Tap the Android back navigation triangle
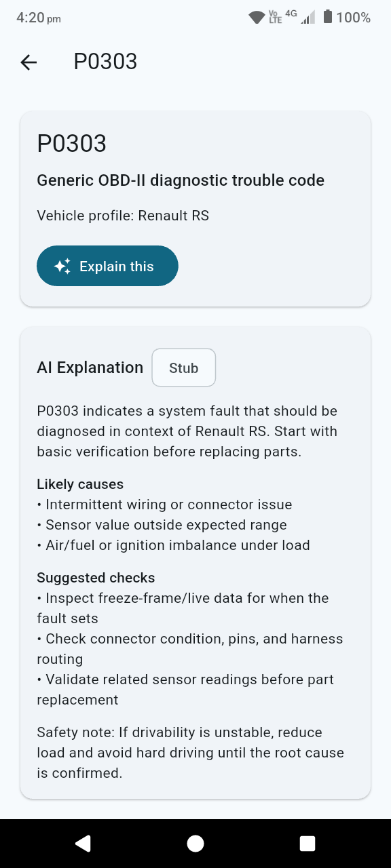Screen dimensions: 391x868 tap(83, 843)
